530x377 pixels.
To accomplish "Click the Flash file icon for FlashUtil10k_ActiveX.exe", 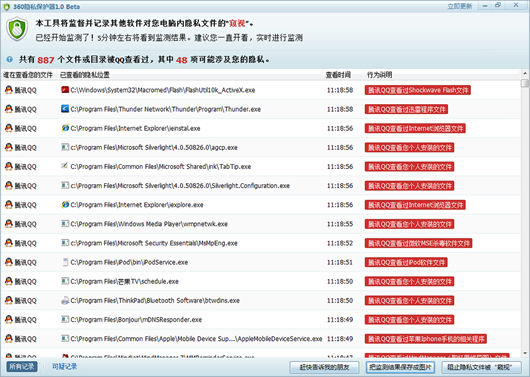I will click(65, 90).
